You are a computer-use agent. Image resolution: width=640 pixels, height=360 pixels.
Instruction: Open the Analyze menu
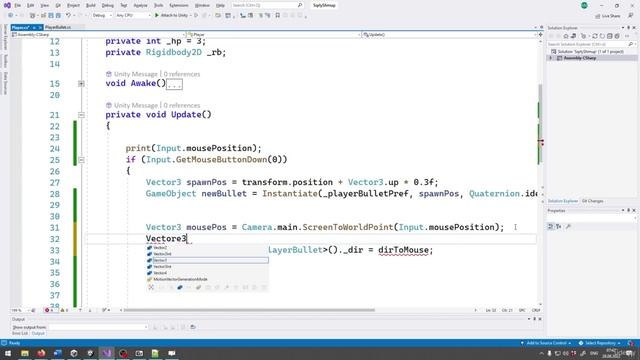[141, 5]
